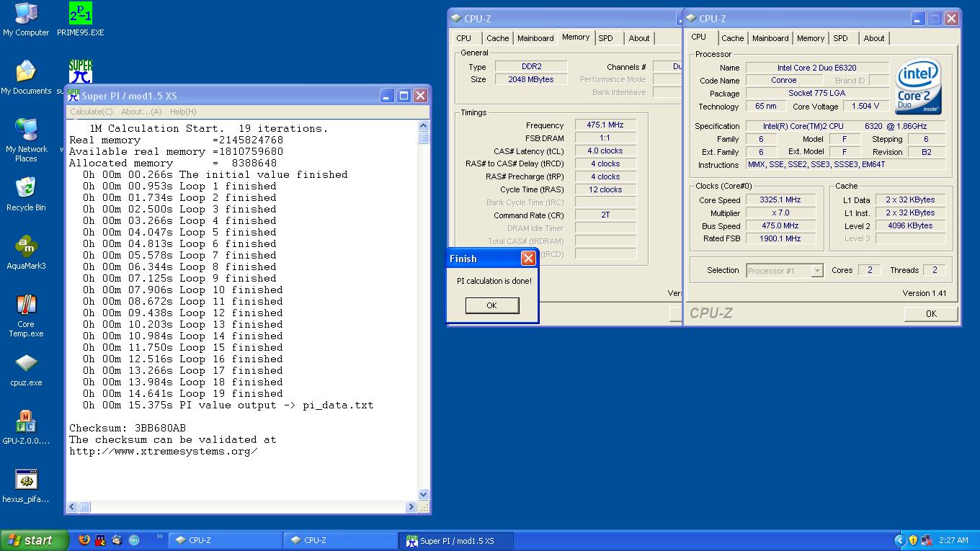Click the Bus Speed value 475.0 MHz
The width and height of the screenshot is (980, 551).
pos(780,225)
